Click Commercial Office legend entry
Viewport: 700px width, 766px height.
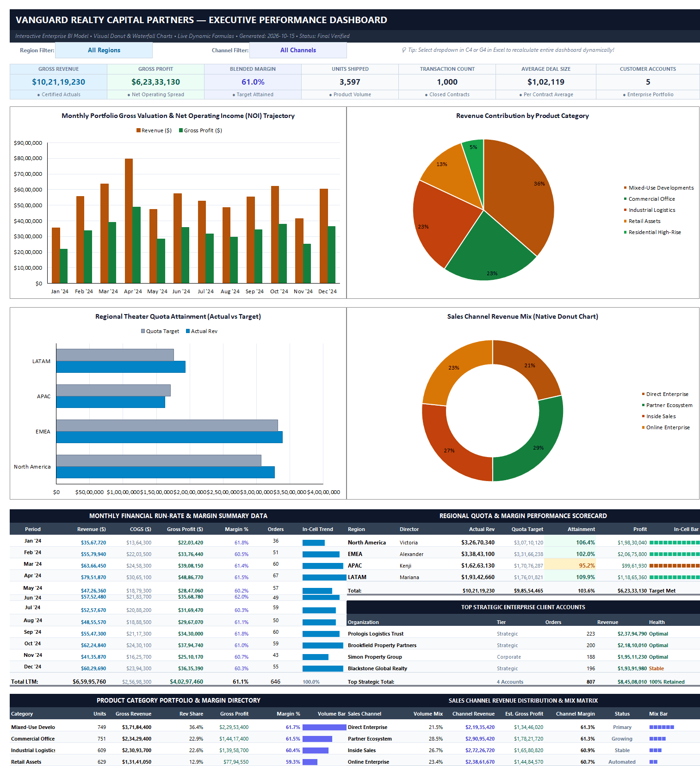650,199
